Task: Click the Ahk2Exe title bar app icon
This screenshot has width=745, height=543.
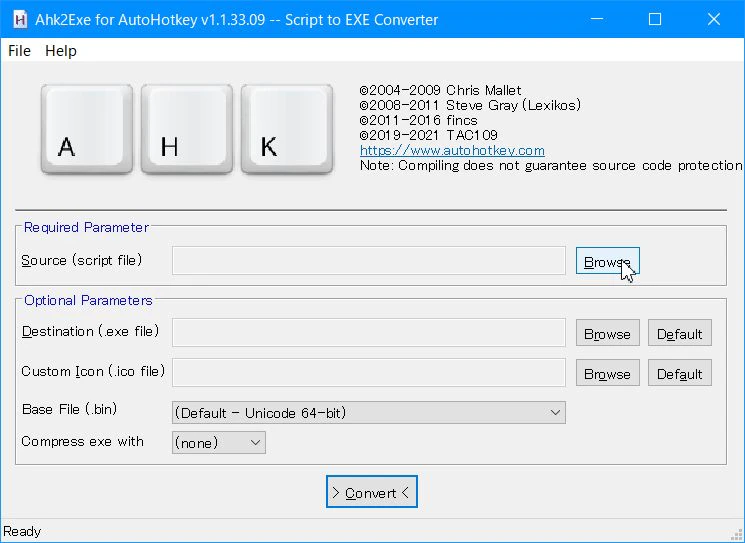Action: point(19,19)
